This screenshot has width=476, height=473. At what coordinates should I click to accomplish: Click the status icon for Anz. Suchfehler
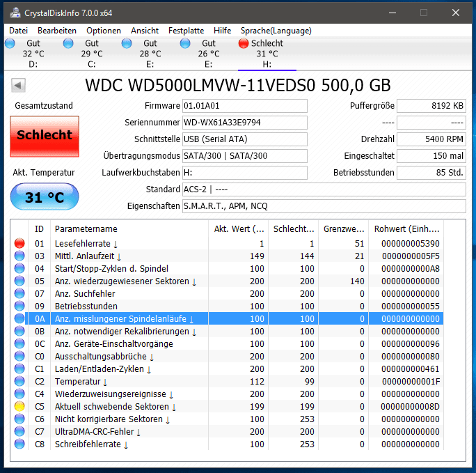click(x=19, y=293)
